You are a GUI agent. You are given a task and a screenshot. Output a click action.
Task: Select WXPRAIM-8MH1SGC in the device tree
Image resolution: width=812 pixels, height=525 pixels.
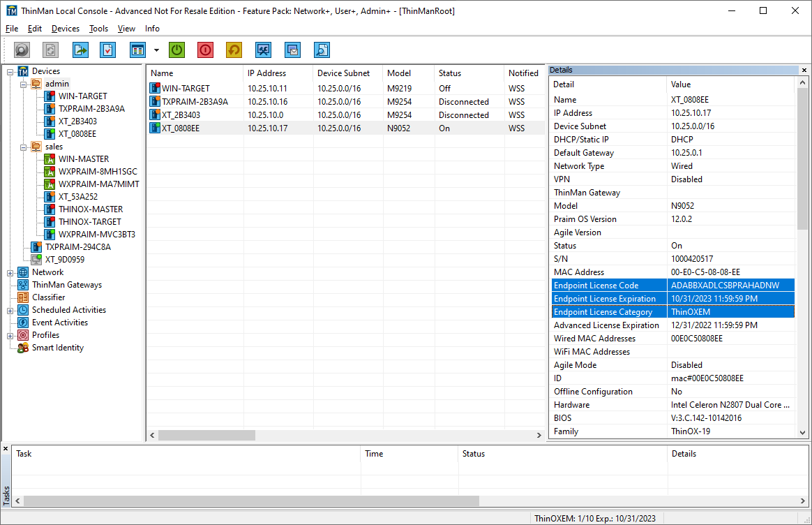click(98, 172)
